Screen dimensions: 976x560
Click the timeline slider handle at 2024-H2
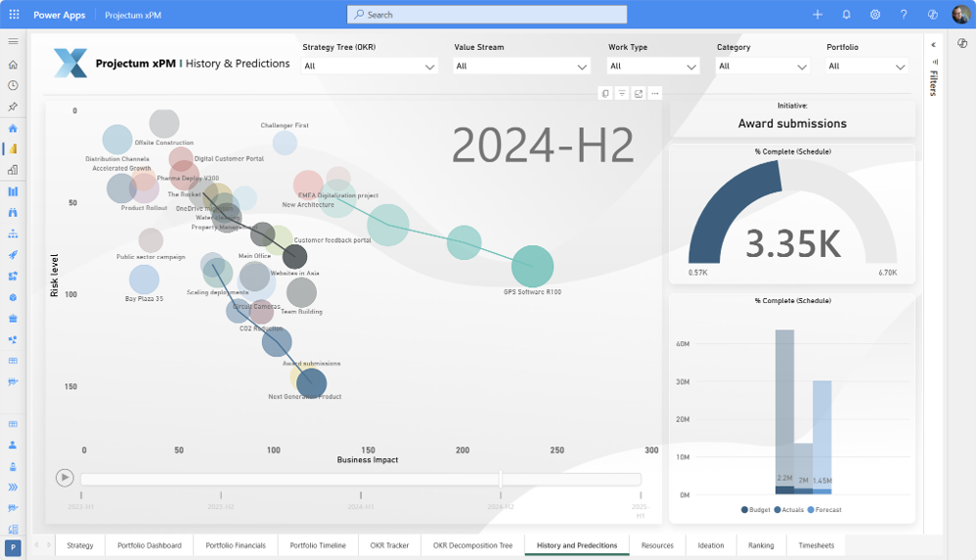pyautogui.click(x=501, y=479)
